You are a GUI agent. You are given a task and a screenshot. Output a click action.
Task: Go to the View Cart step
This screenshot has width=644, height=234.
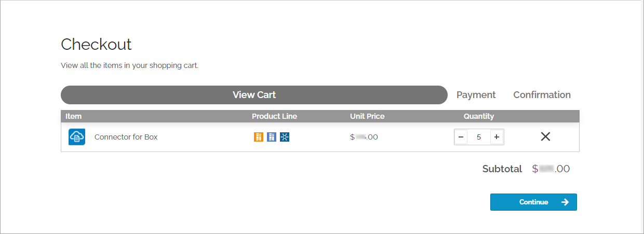[254, 95]
